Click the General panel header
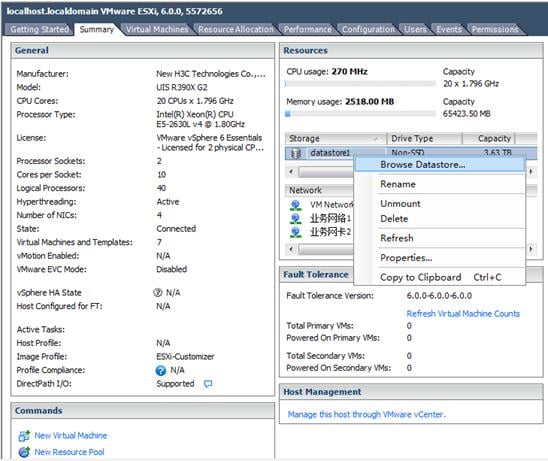The image size is (548, 461). pyautogui.click(x=143, y=51)
